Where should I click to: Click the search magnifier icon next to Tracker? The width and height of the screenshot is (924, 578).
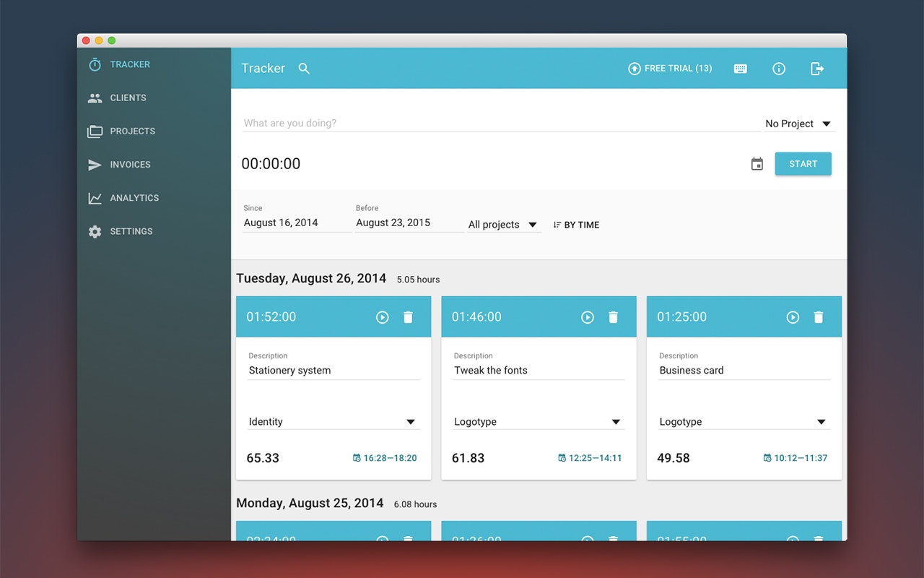click(x=304, y=69)
